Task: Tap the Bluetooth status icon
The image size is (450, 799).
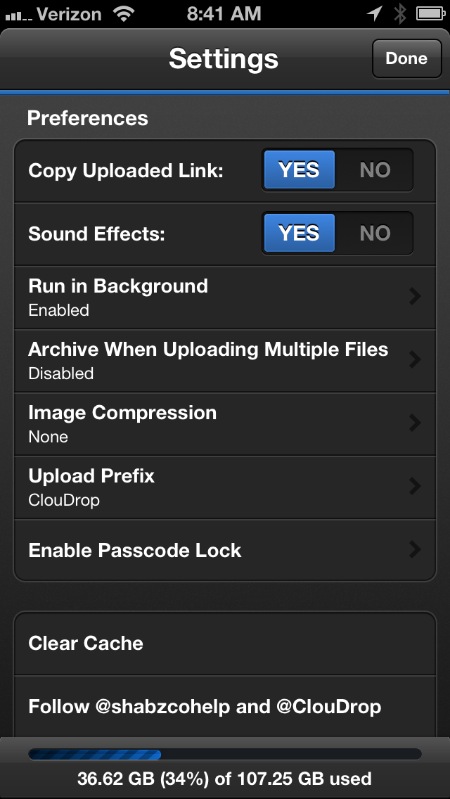Action: 400,14
